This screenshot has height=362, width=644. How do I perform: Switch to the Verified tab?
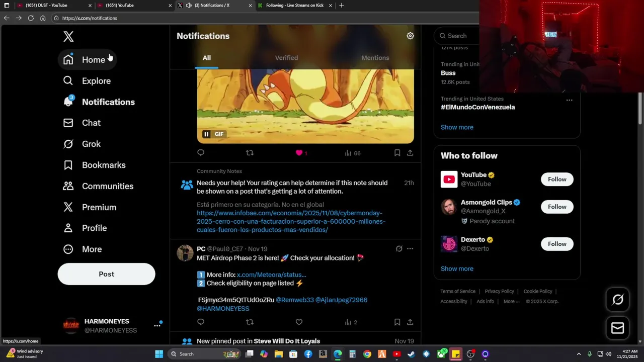(x=286, y=58)
